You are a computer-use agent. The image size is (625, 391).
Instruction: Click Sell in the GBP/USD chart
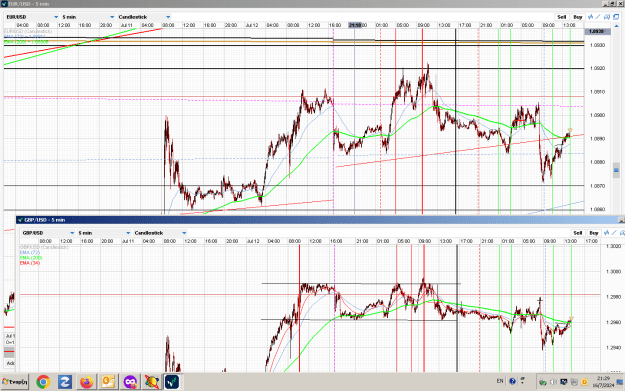point(578,233)
